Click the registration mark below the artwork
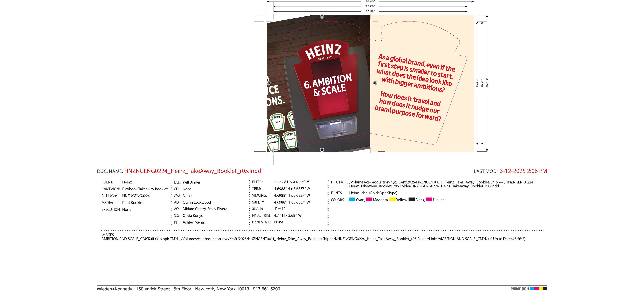The width and height of the screenshot is (644, 291). click(322, 150)
